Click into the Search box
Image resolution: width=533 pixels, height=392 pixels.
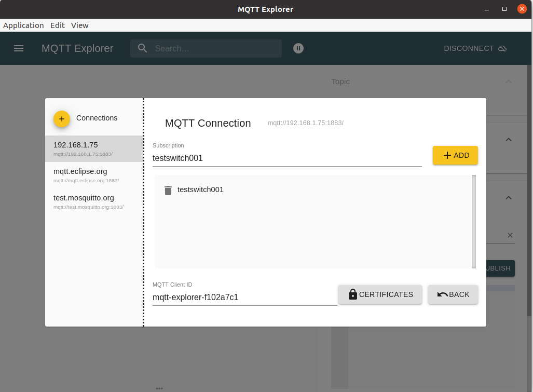(206, 48)
